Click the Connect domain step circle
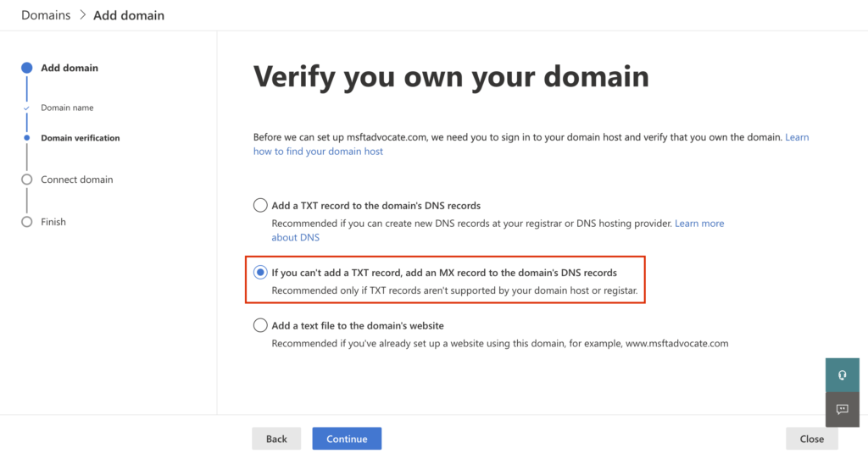This screenshot has height=459, width=868. [x=27, y=180]
